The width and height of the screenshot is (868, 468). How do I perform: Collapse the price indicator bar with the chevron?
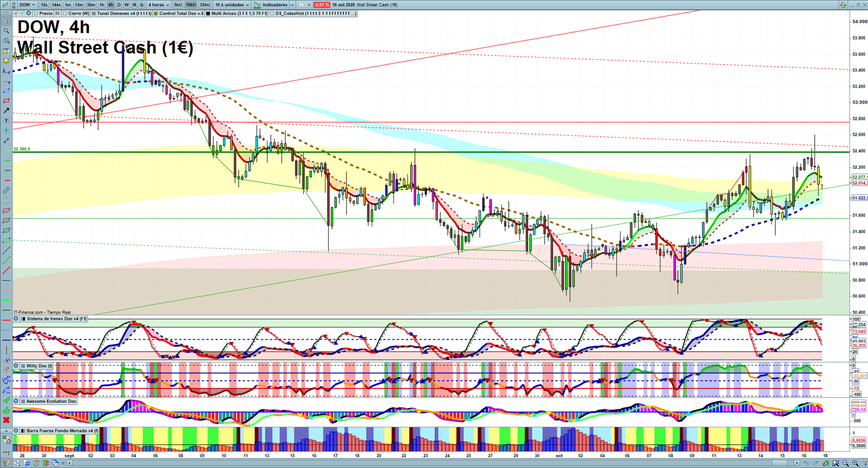point(6,13)
